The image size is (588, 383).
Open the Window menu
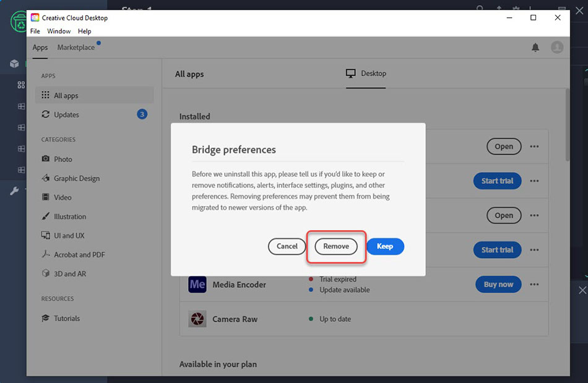[59, 31]
